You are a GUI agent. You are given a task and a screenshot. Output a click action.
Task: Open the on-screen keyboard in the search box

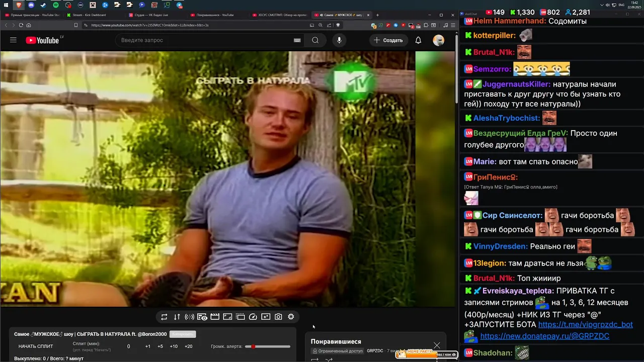tap(297, 40)
